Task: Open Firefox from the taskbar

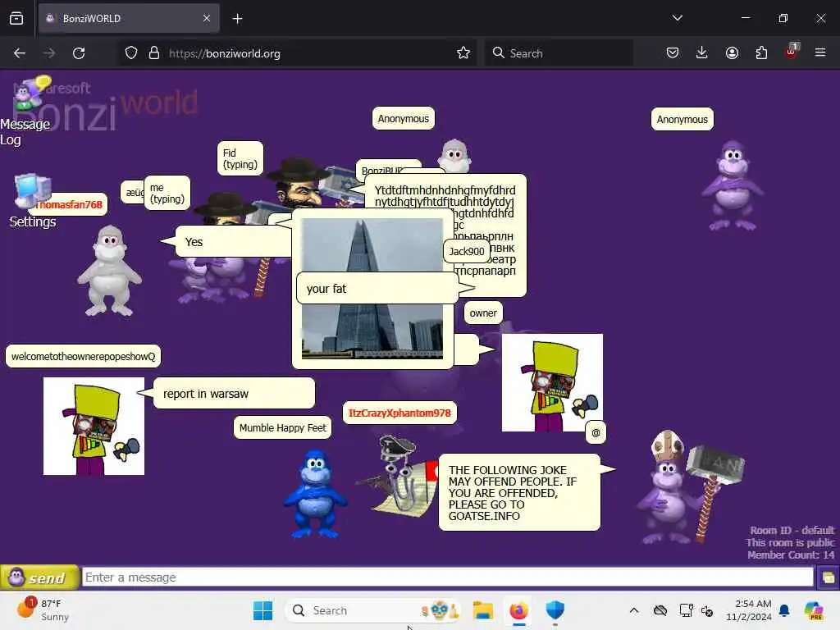Action: (518, 610)
